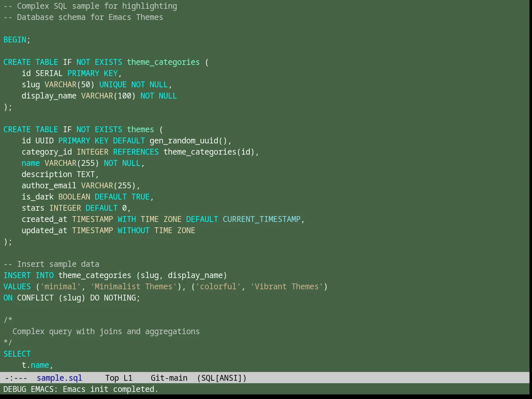
Task: Click the stars column name
Action: (x=33, y=208)
